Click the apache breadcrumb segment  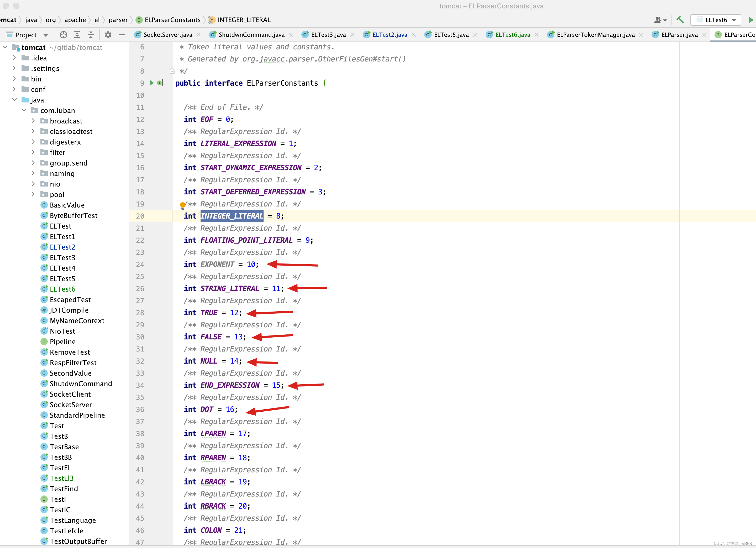(x=75, y=20)
